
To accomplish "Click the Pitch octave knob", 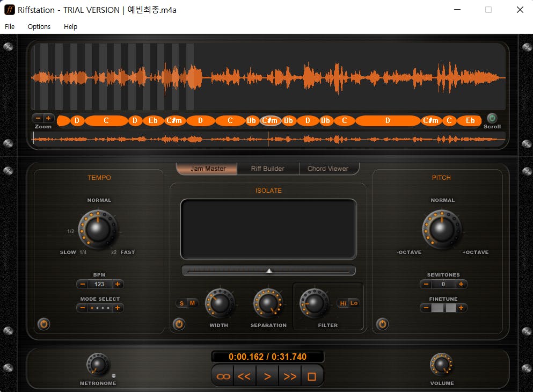I will (442, 229).
